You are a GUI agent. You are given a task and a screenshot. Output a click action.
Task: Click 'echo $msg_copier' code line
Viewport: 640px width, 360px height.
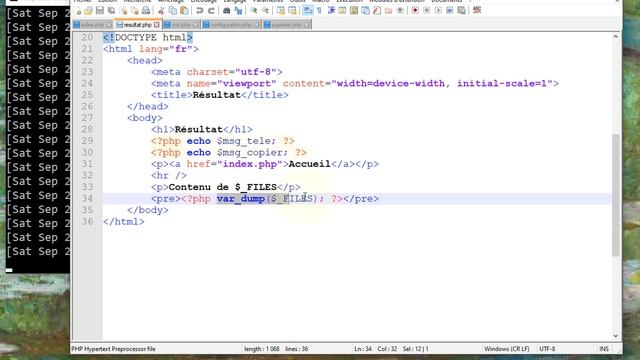[x=229, y=153]
